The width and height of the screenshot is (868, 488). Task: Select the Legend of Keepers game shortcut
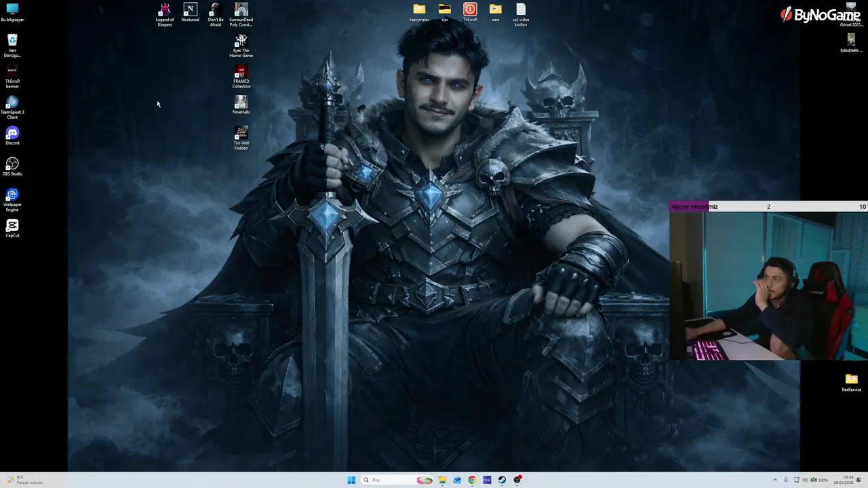tap(165, 14)
